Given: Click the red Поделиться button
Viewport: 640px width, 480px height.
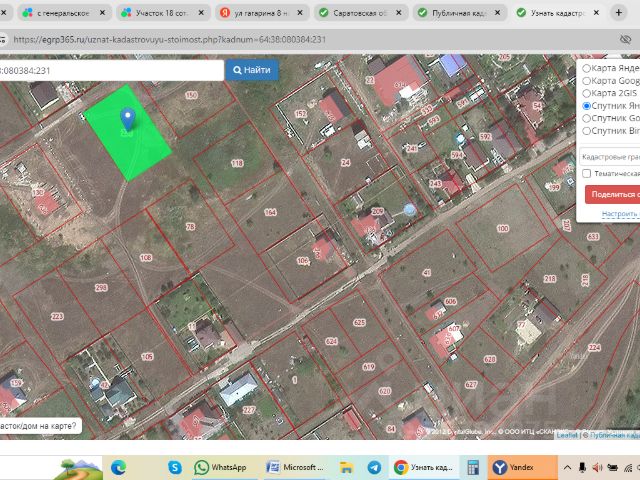Looking at the screenshot, I should point(613,194).
